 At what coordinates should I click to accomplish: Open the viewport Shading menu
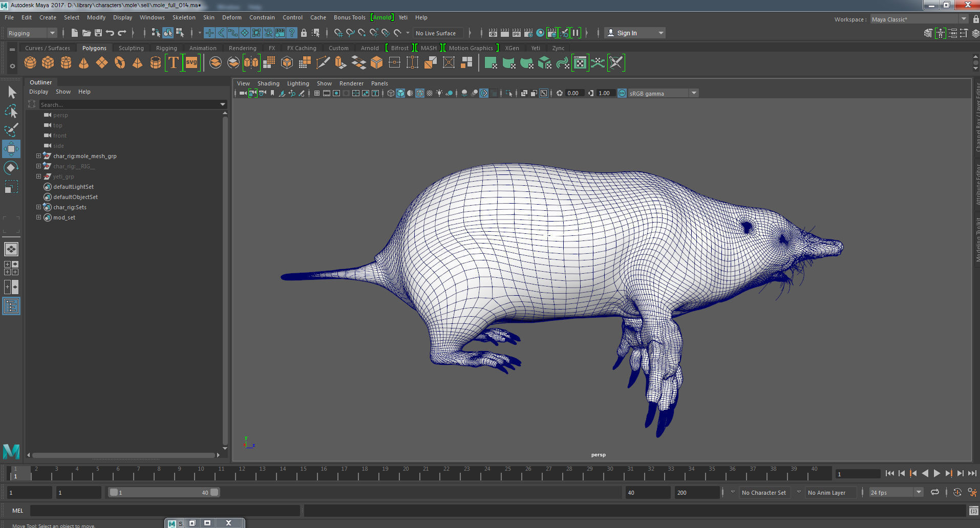point(268,83)
